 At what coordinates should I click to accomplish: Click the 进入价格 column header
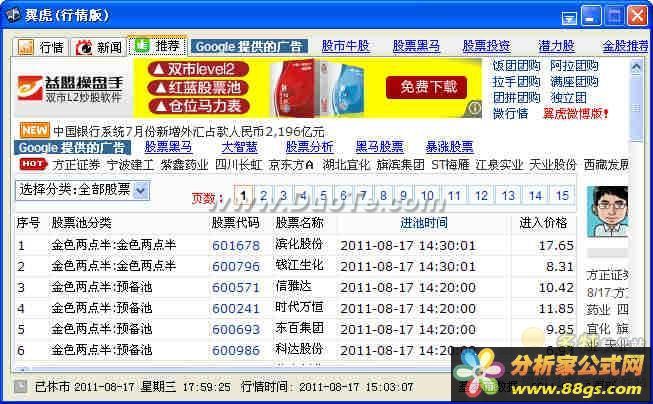(x=543, y=223)
